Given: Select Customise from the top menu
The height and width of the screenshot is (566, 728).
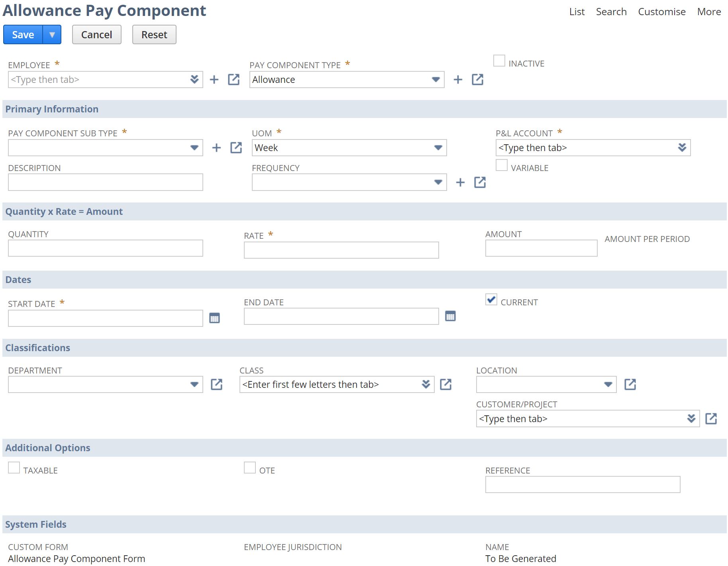Looking at the screenshot, I should [661, 12].
